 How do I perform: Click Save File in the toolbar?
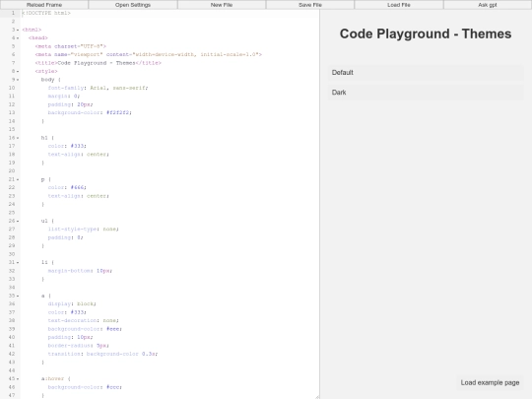click(x=310, y=5)
